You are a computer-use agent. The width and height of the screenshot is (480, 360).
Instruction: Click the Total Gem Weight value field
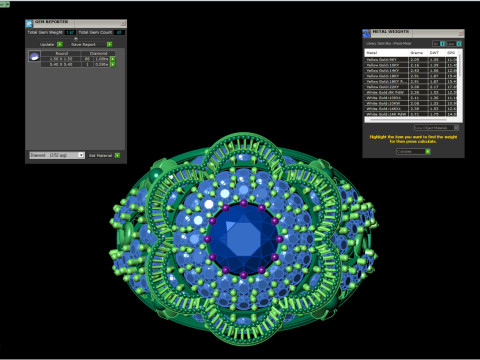70,32
